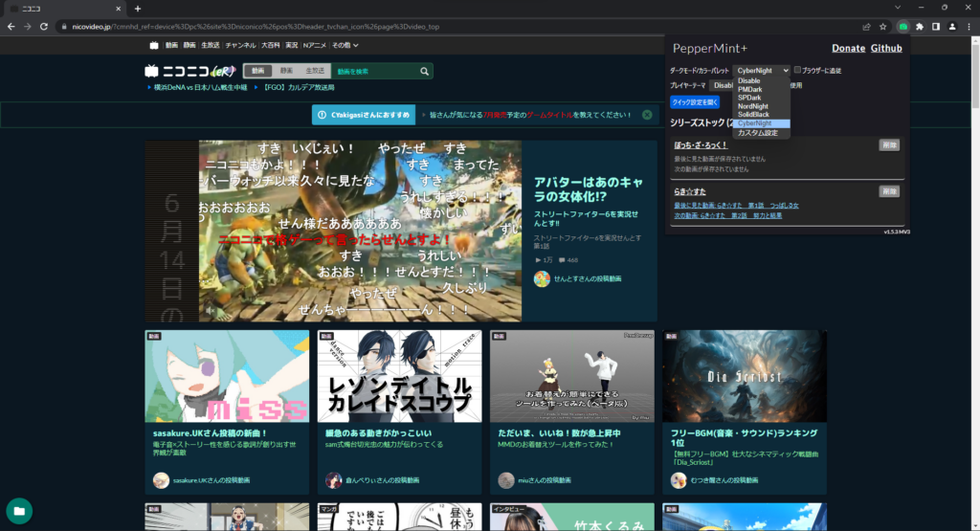This screenshot has width=980, height=531.
Task: Open the らき☆すた last-watched 第1話 link
Action: (736, 205)
